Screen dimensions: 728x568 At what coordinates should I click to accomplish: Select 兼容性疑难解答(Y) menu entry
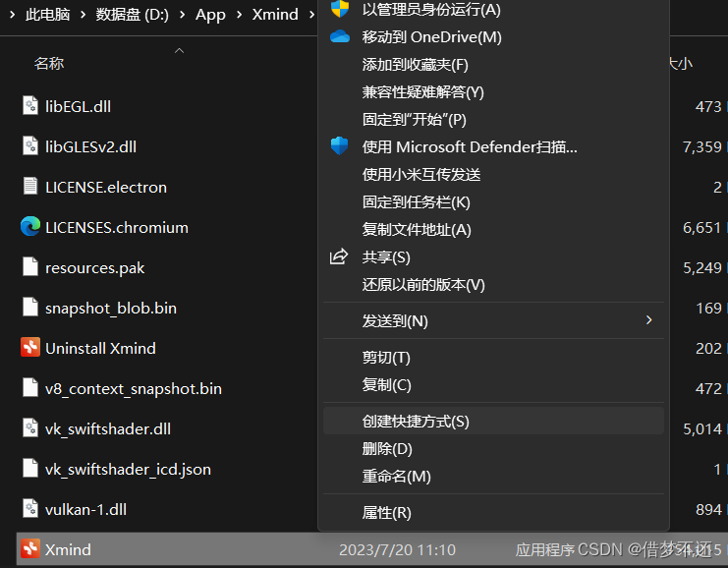pos(493,92)
